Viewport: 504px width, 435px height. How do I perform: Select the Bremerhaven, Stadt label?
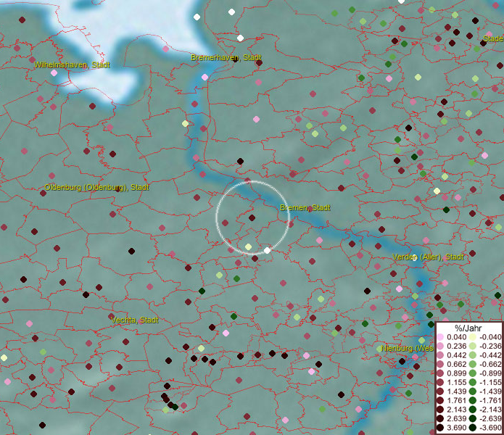[226, 57]
